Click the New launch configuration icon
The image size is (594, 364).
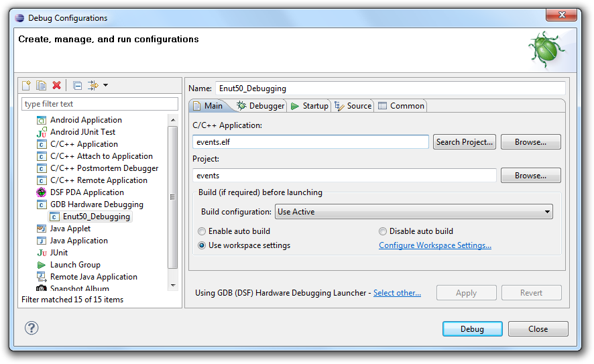point(26,85)
